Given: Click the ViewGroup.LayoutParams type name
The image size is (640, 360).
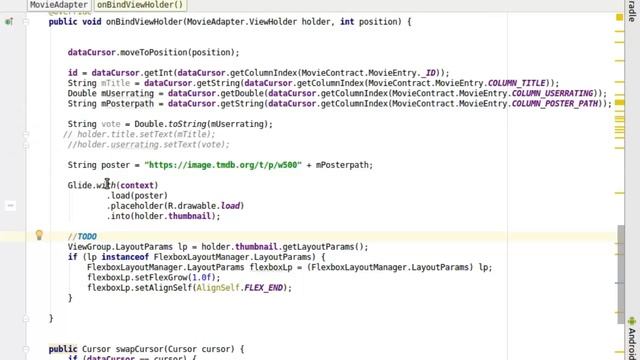Looking at the screenshot, I should pos(120,247).
